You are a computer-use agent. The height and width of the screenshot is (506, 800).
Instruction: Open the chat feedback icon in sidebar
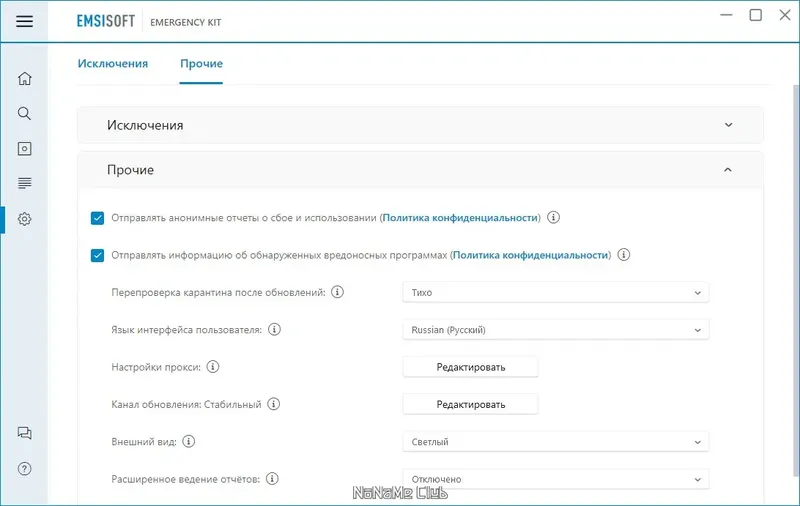[24, 433]
